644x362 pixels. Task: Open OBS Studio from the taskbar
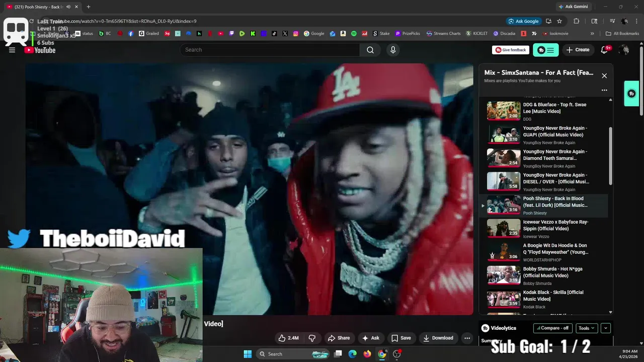(396, 354)
